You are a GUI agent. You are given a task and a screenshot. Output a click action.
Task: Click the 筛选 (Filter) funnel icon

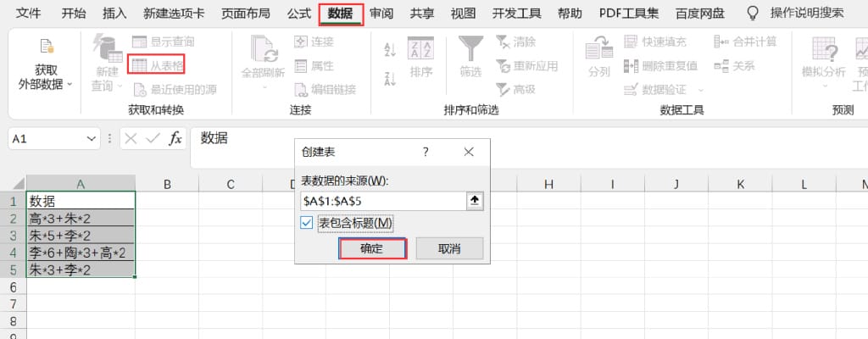(x=469, y=49)
